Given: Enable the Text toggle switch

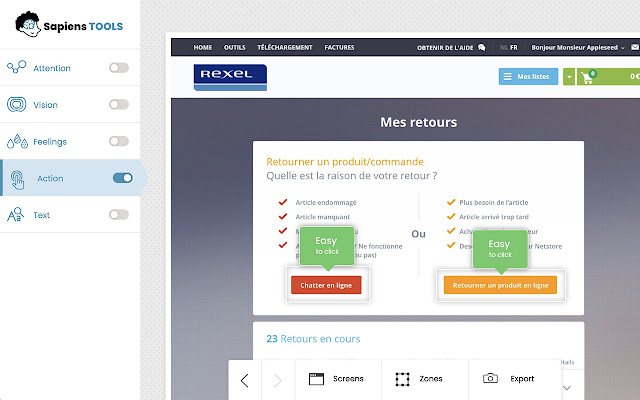Looking at the screenshot, I should 119,215.
